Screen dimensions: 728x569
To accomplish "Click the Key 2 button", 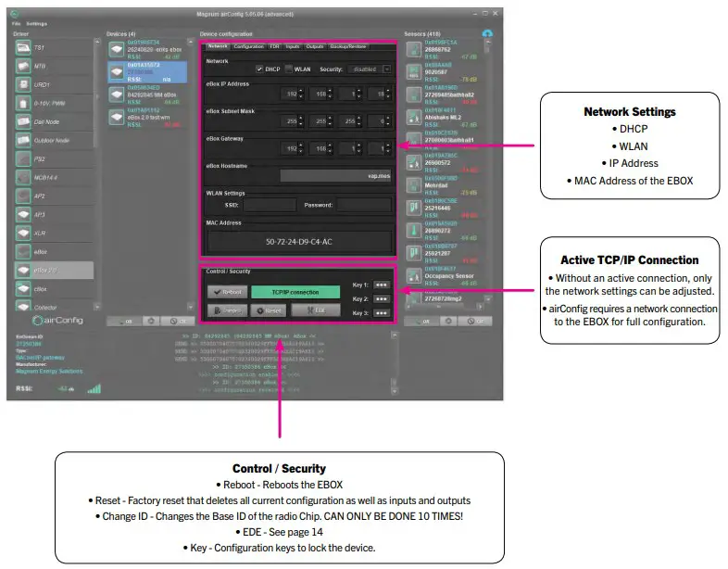I will 382,299.
